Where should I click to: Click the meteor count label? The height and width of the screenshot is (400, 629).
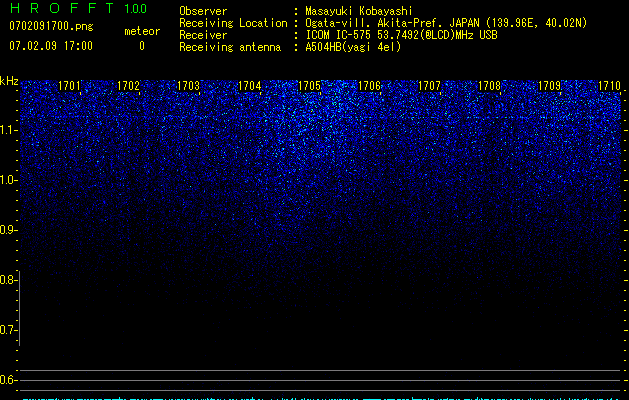(142, 31)
